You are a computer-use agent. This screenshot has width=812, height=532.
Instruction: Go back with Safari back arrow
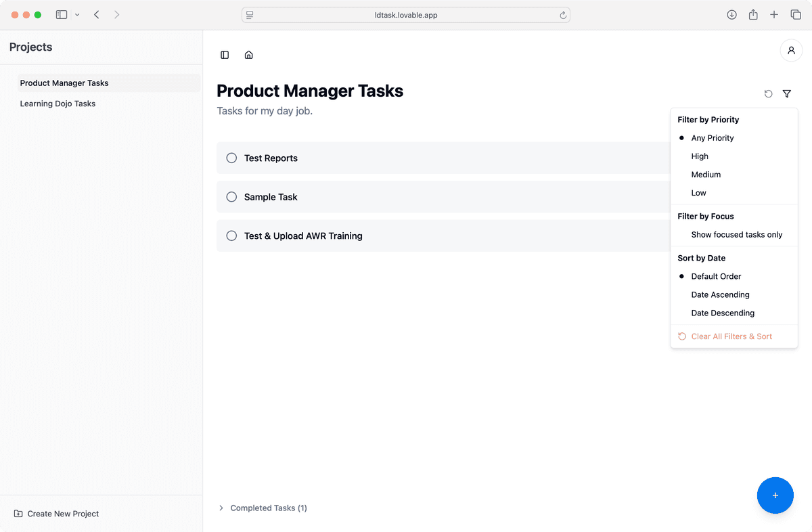point(97,15)
